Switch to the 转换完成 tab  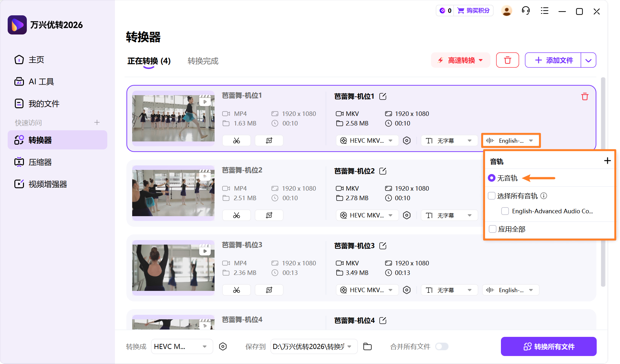[x=203, y=61]
